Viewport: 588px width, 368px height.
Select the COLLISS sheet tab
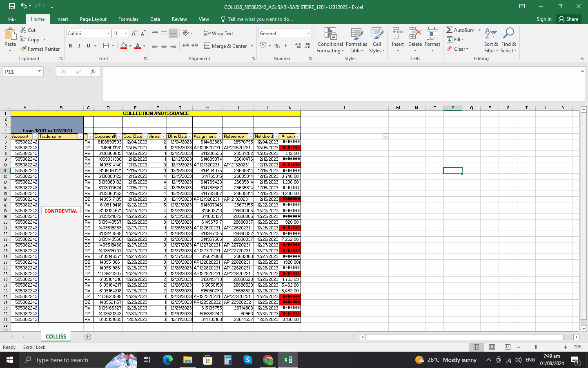point(56,337)
